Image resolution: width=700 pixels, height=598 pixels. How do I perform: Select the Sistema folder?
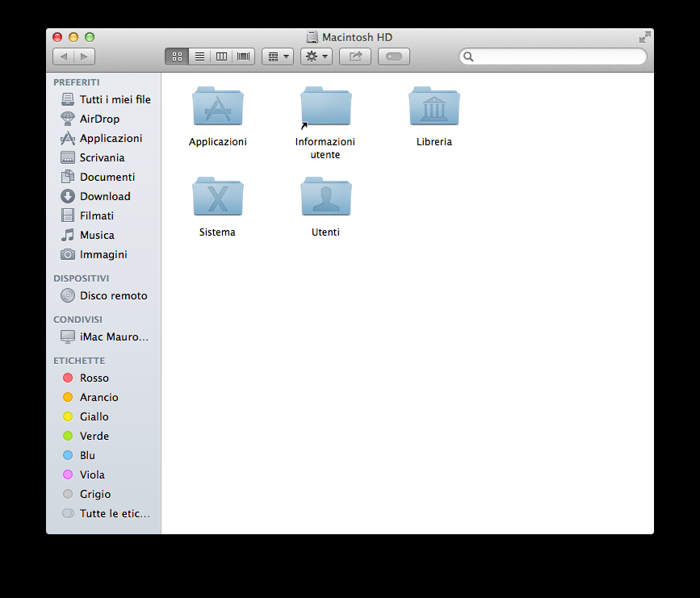(x=218, y=198)
